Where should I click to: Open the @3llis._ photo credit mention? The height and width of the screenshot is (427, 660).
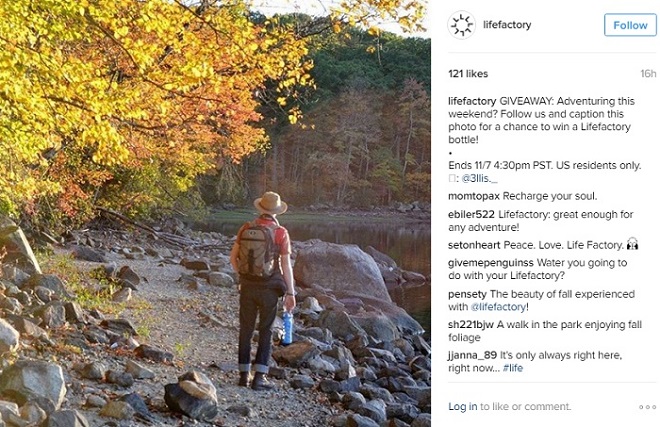(x=479, y=178)
